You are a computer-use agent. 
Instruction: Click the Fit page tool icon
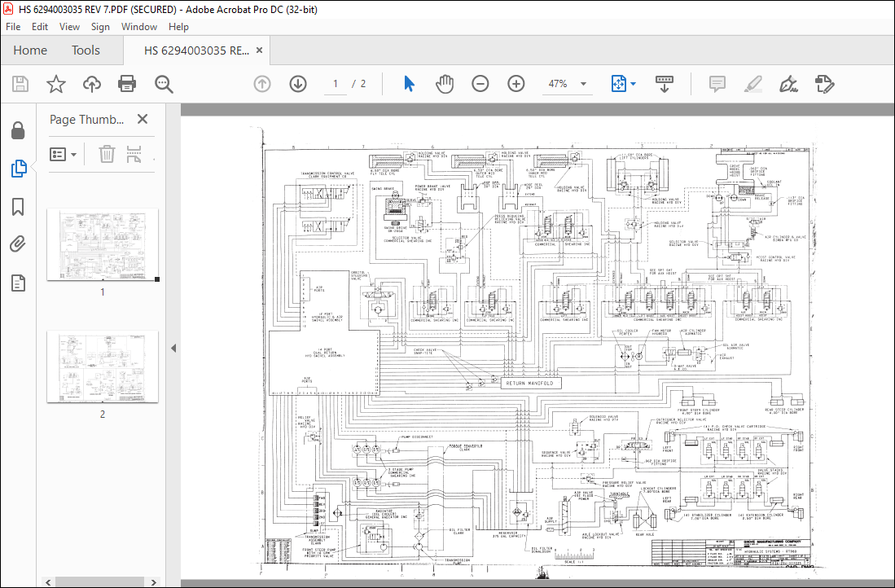tap(618, 84)
